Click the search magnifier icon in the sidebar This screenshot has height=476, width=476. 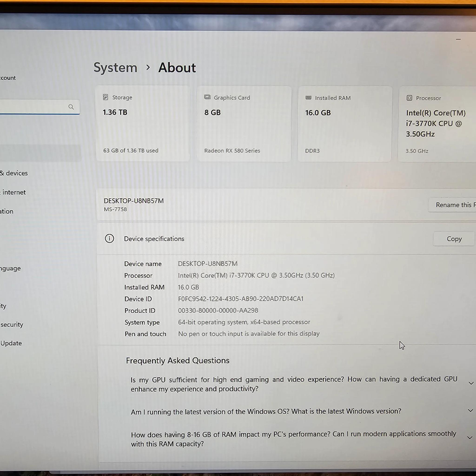tap(71, 107)
